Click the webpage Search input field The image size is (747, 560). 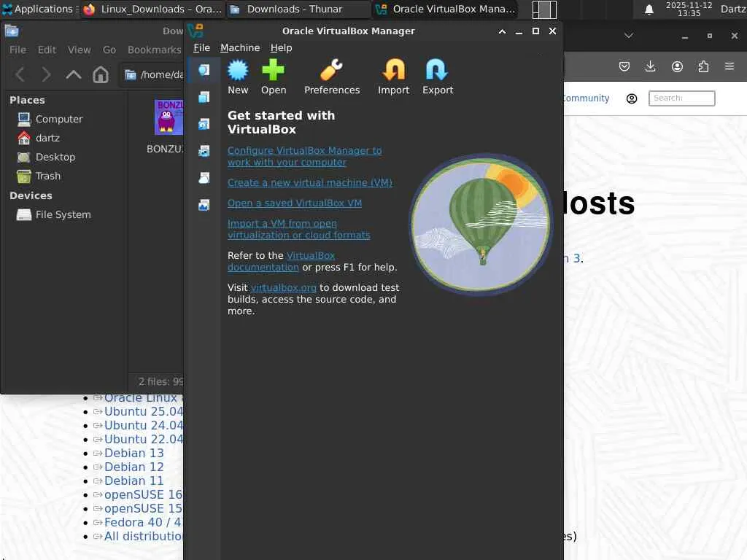coord(681,98)
